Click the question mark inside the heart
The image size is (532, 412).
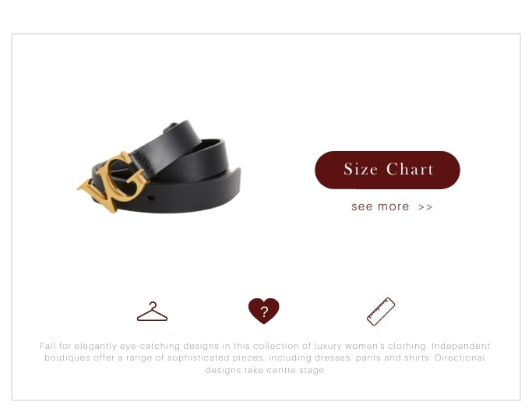[x=264, y=312]
